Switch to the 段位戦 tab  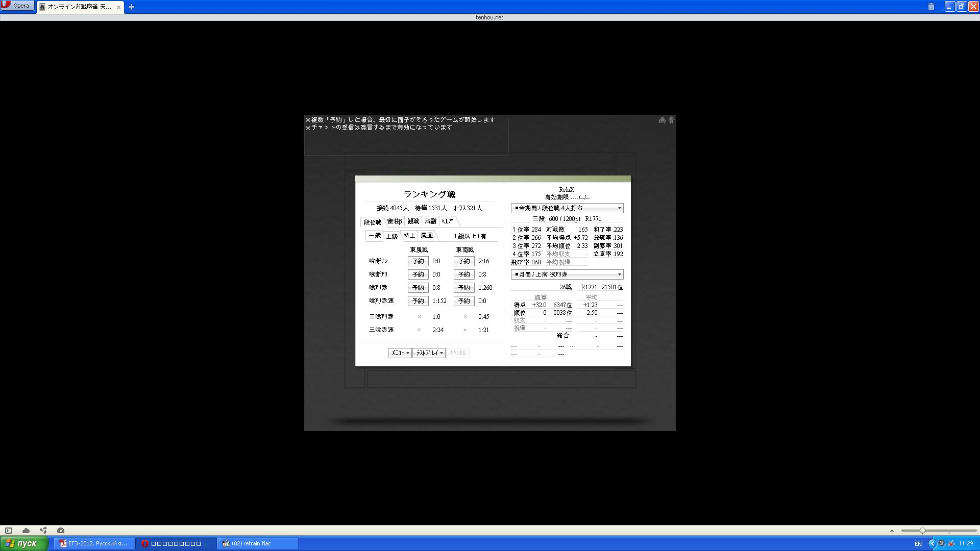pos(373,222)
